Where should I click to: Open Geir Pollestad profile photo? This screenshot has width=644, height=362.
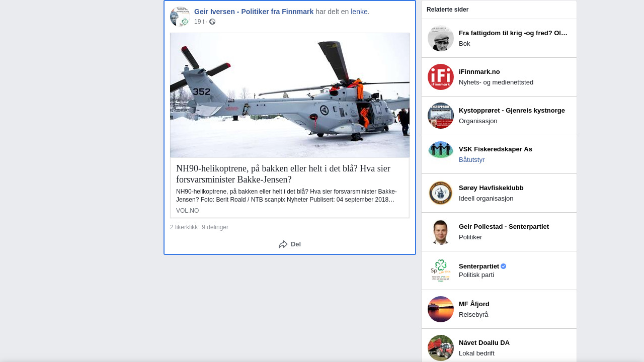point(441,232)
